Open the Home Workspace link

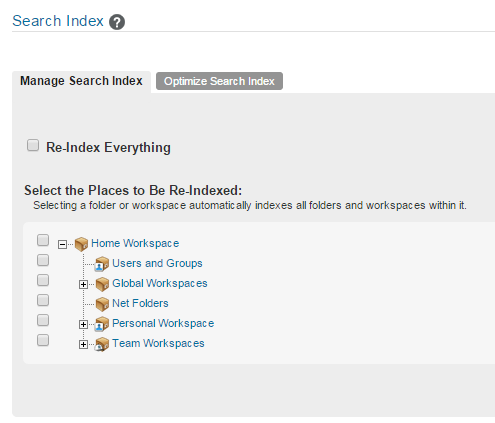pyautogui.click(x=135, y=243)
